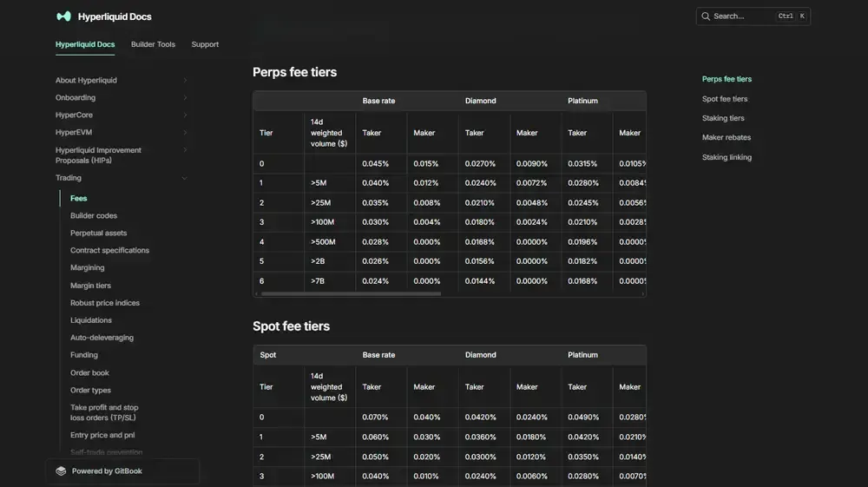Click Perps tier 3 Diamond taker 0.0180%
This screenshot has height=487, width=868.
tap(480, 222)
